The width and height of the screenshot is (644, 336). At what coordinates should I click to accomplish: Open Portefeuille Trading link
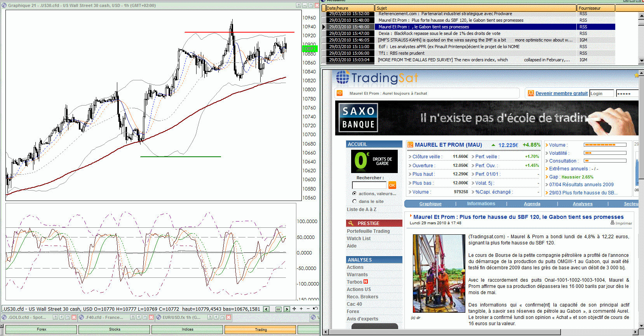pos(368,231)
